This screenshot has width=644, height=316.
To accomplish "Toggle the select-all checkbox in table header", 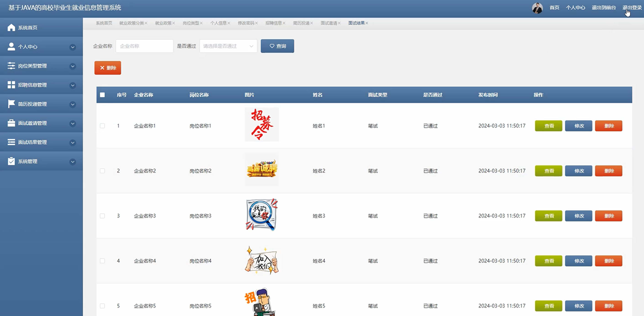I will (102, 95).
